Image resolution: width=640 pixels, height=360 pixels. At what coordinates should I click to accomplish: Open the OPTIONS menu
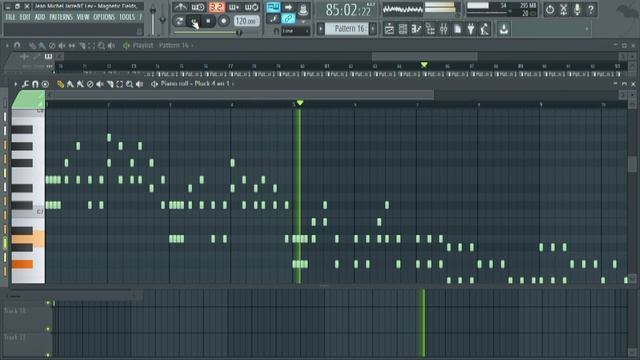click(104, 17)
